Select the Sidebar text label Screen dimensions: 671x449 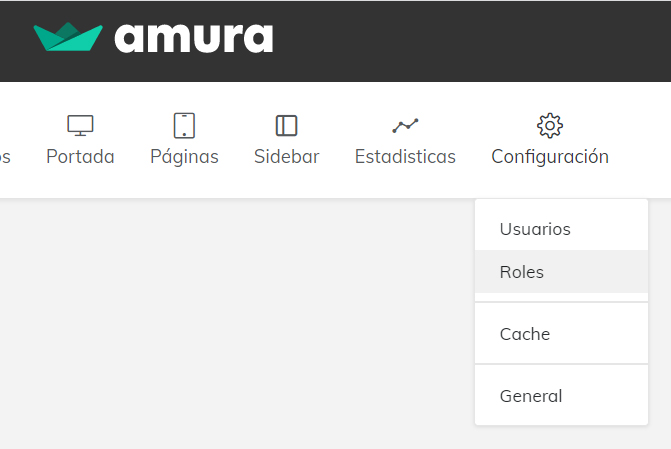(286, 157)
